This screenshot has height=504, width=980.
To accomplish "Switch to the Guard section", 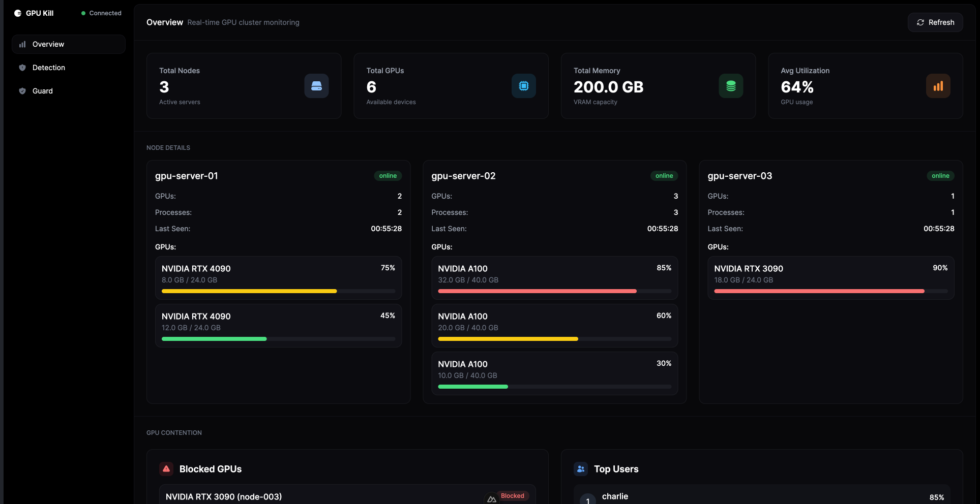I will (42, 90).
